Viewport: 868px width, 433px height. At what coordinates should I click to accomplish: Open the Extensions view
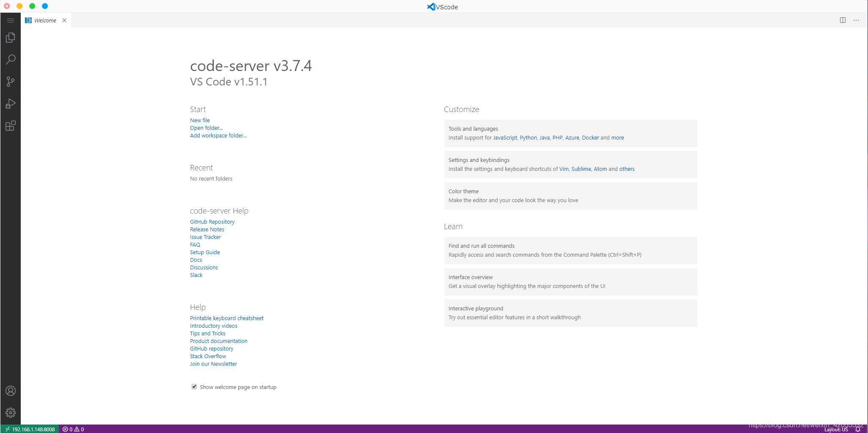[x=11, y=126]
